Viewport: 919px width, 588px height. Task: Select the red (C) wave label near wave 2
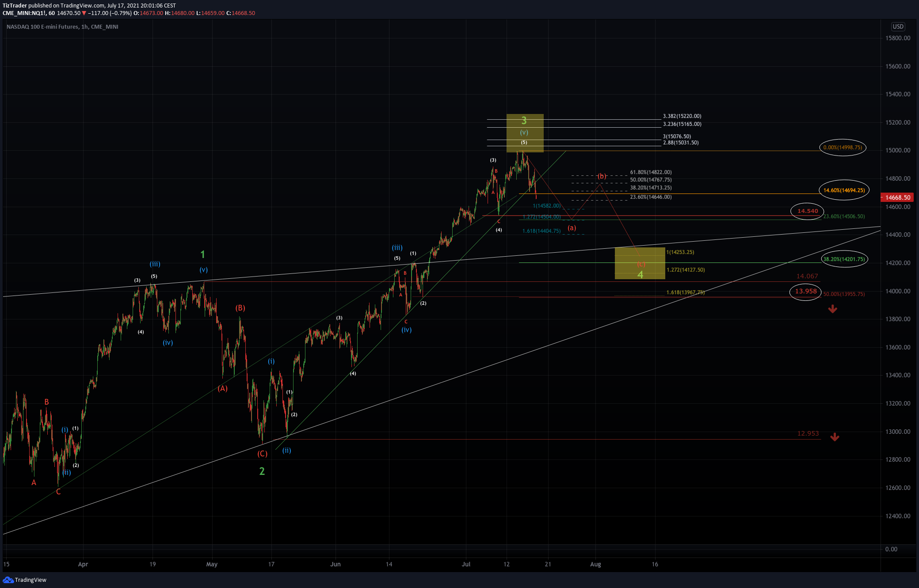pyautogui.click(x=263, y=454)
